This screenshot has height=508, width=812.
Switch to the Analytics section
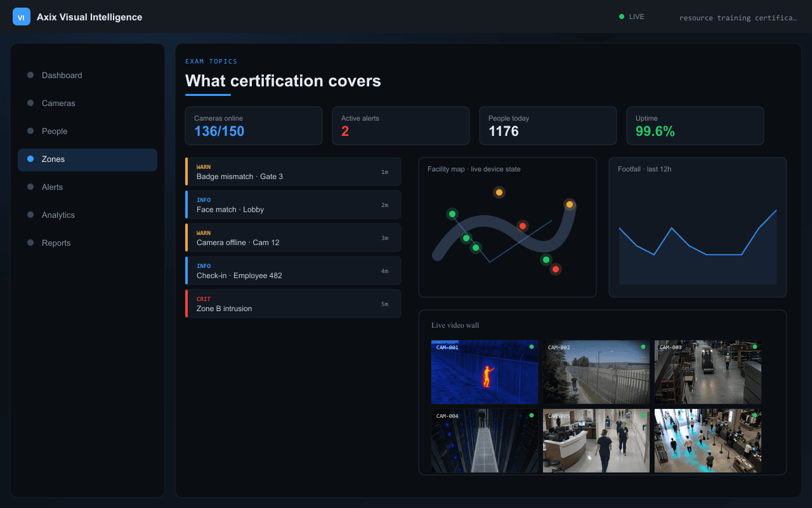[x=88, y=215]
